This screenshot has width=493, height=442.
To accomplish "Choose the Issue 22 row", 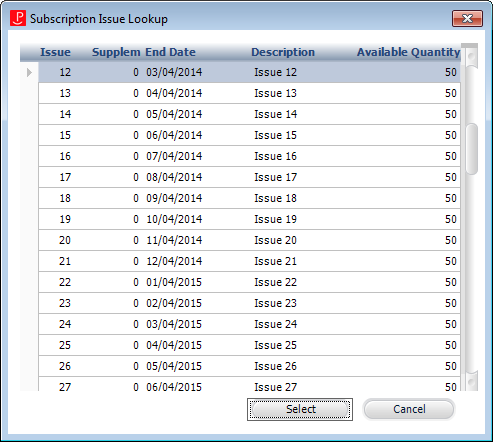I will coord(249,282).
